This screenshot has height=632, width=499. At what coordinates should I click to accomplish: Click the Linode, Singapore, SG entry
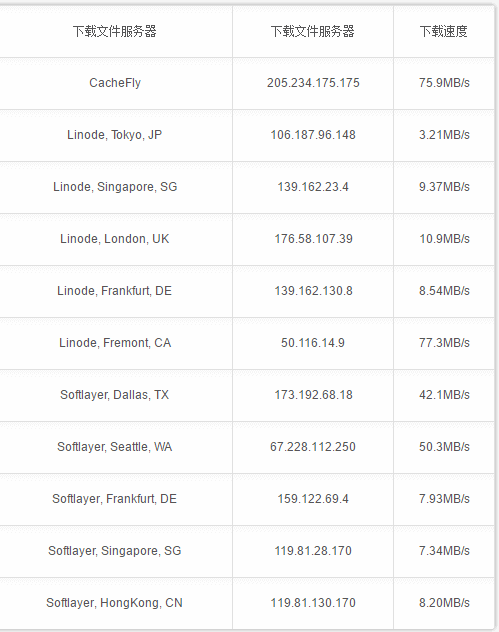pos(115,187)
